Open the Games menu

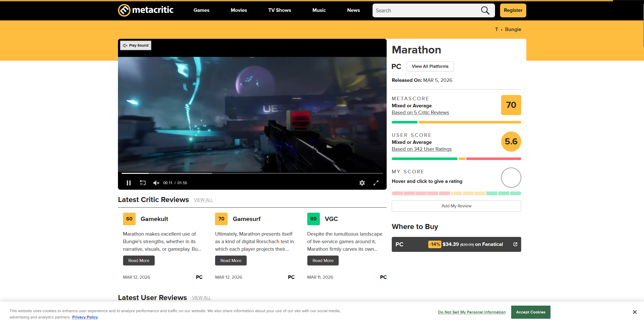click(x=201, y=10)
